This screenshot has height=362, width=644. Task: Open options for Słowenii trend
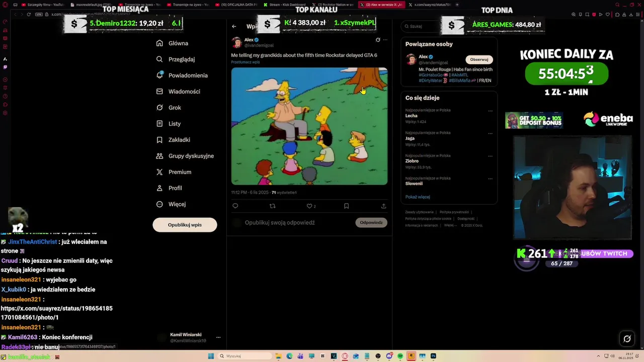pyautogui.click(x=490, y=179)
